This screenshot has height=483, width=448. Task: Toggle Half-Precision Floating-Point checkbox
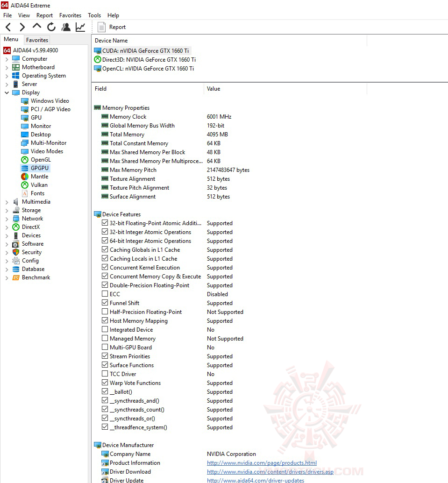pyautogui.click(x=105, y=312)
